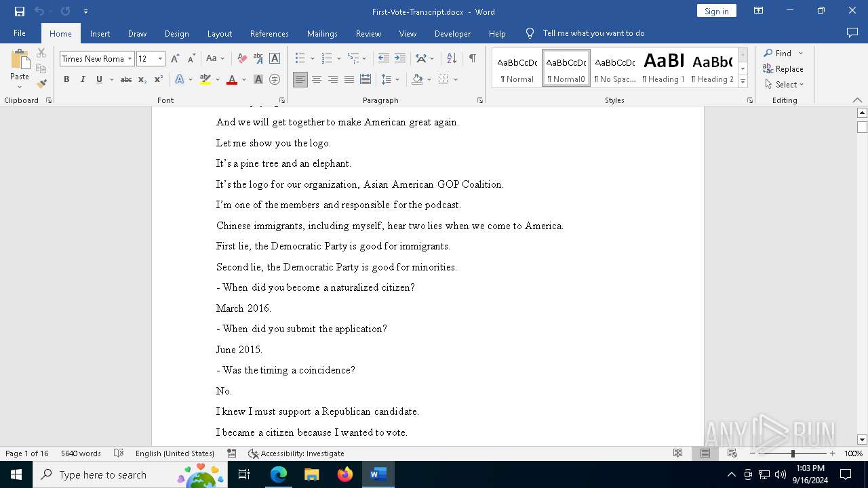
Task: Switch to the Layout tab
Action: click(219, 33)
